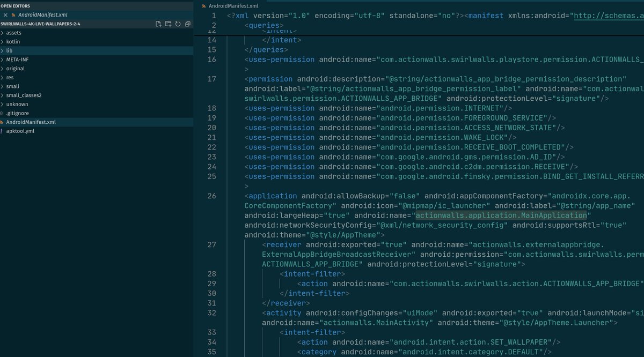Screen dimensions: 644x357
Task: Select AndroidManifest.xml in the project tree
Action: pos(97,122)
